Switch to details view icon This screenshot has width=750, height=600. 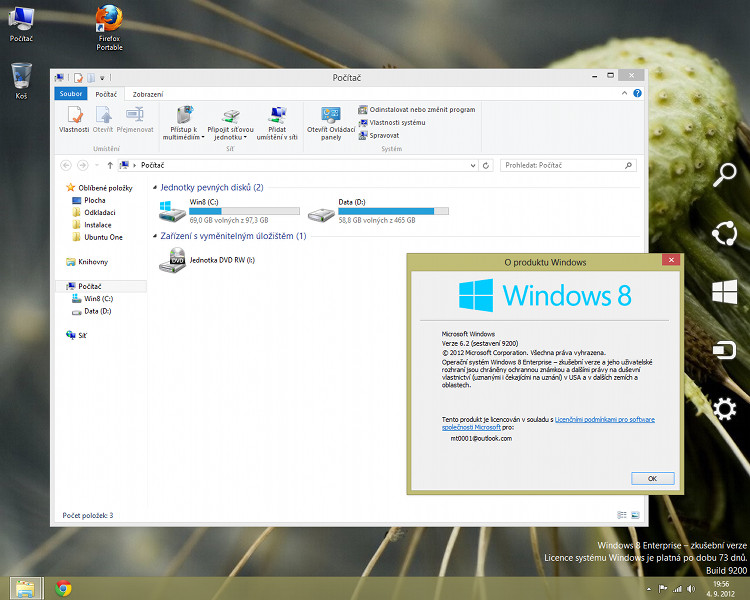click(622, 515)
